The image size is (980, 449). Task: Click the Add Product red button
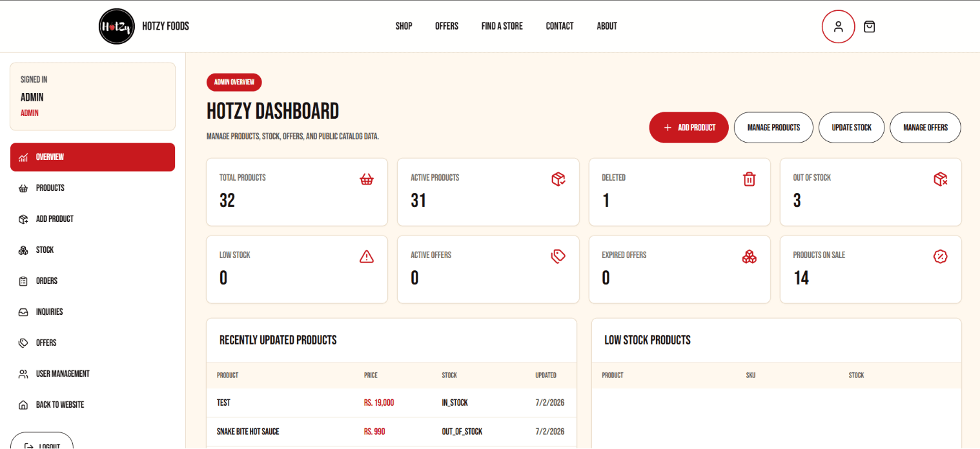pos(689,128)
